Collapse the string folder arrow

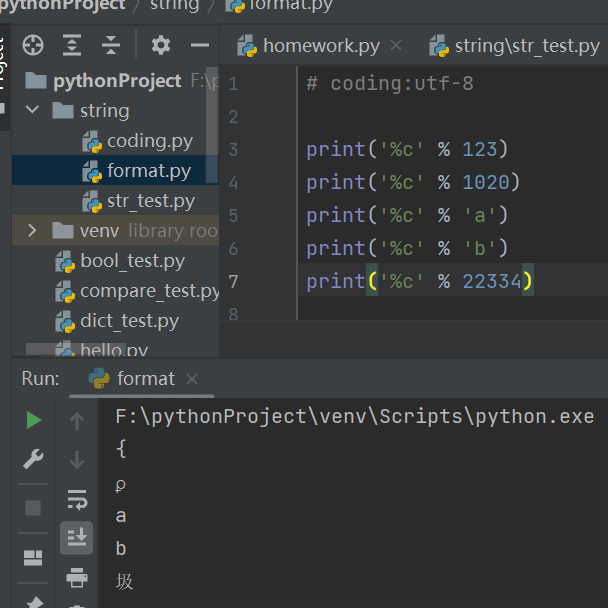tap(32, 110)
